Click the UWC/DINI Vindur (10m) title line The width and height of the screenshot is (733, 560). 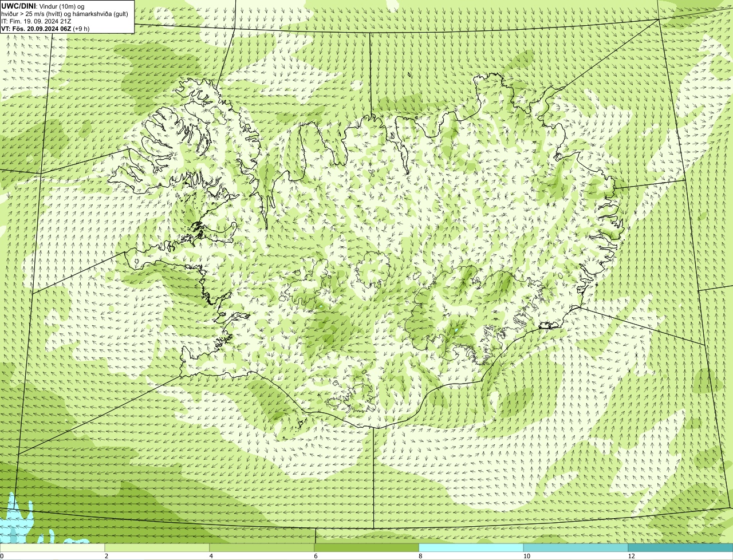tap(43, 6)
